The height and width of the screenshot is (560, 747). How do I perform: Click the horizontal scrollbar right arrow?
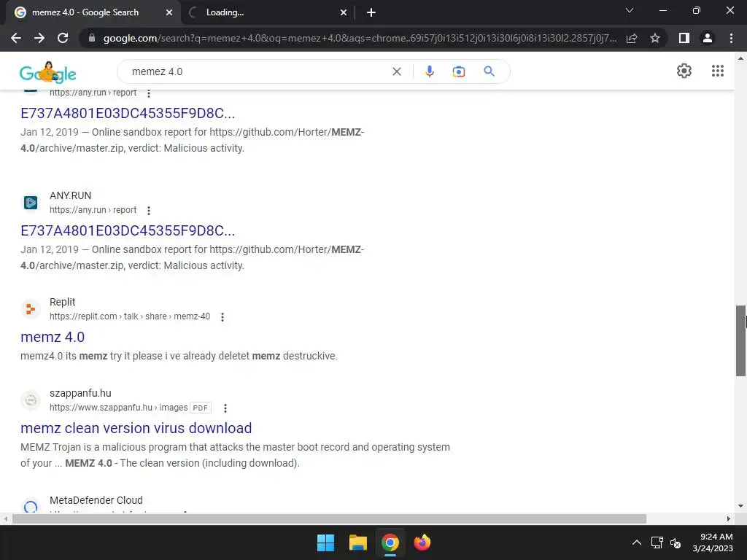click(x=729, y=519)
